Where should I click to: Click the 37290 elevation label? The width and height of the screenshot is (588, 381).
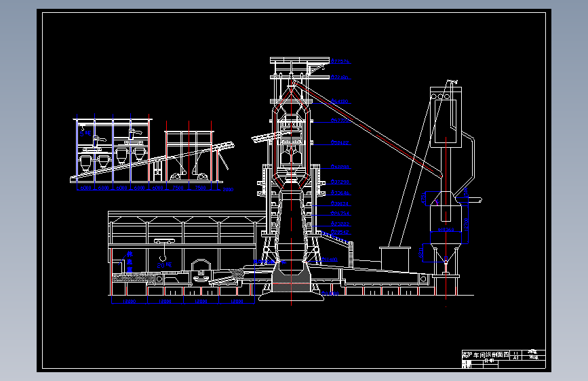point(340,182)
